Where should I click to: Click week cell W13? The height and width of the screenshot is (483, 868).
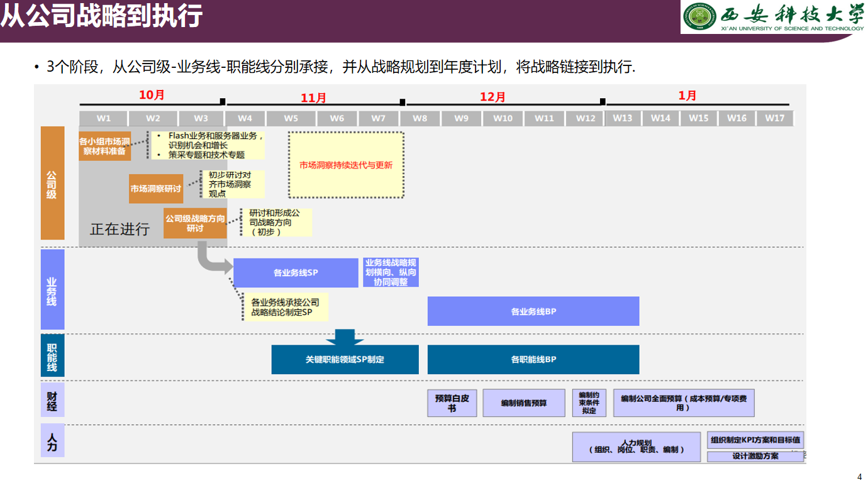pyautogui.click(x=623, y=118)
